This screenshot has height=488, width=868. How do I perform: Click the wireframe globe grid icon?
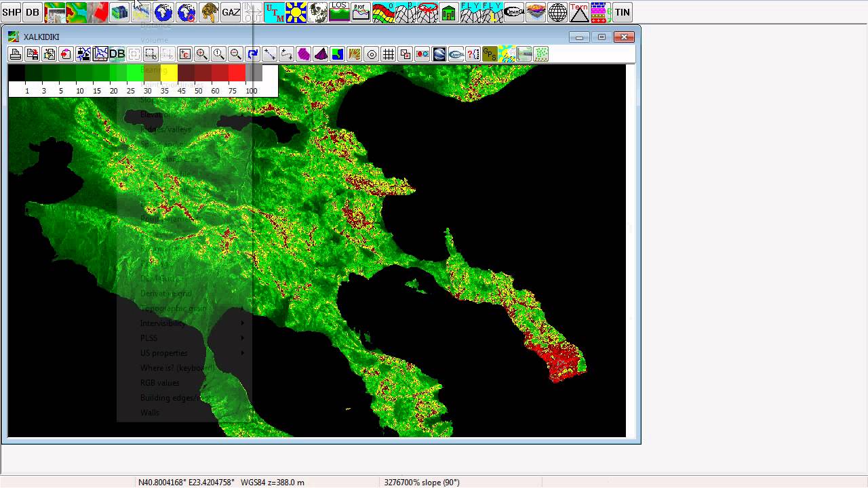tap(557, 12)
